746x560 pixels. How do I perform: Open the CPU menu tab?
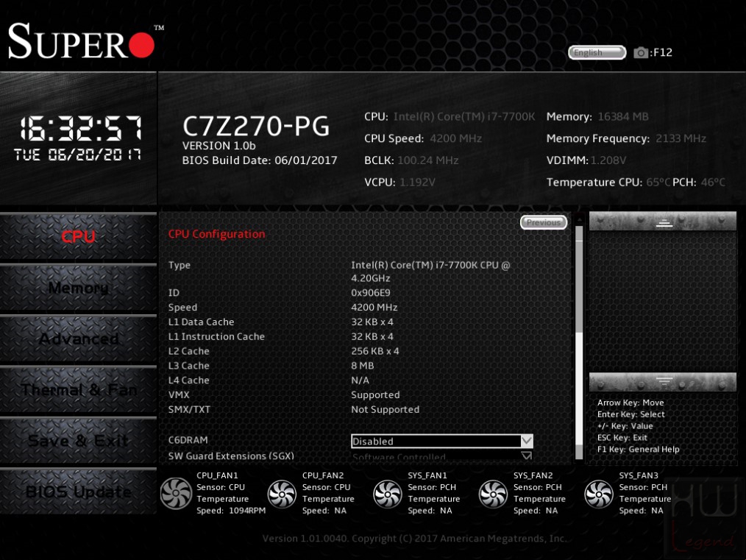78,236
